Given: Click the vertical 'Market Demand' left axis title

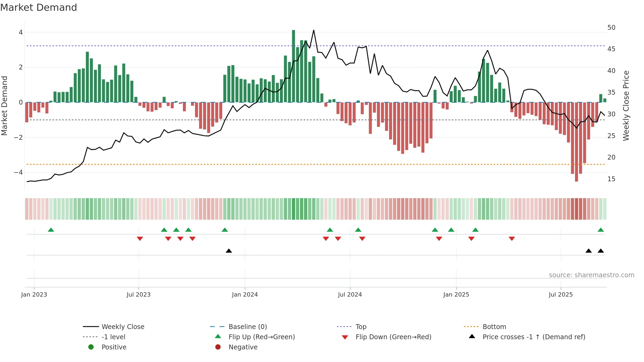Looking at the screenshot, I should coord(5,106).
